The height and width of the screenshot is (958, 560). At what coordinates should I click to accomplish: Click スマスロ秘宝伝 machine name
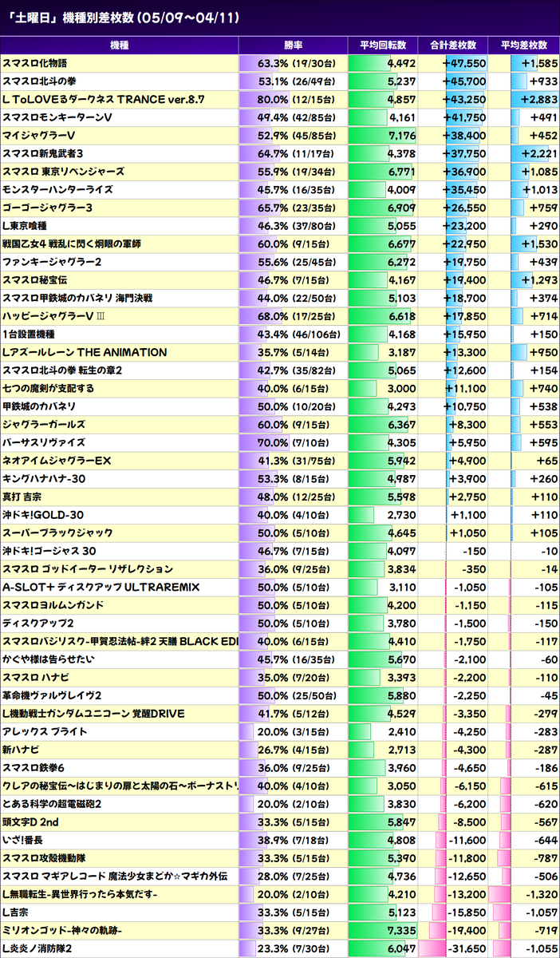pos(34,280)
